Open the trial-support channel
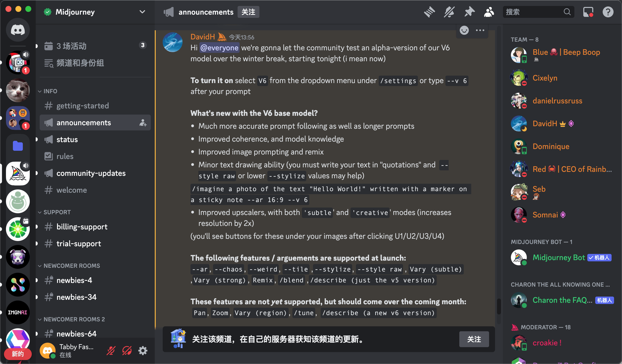This screenshot has height=364, width=622. 95,244
